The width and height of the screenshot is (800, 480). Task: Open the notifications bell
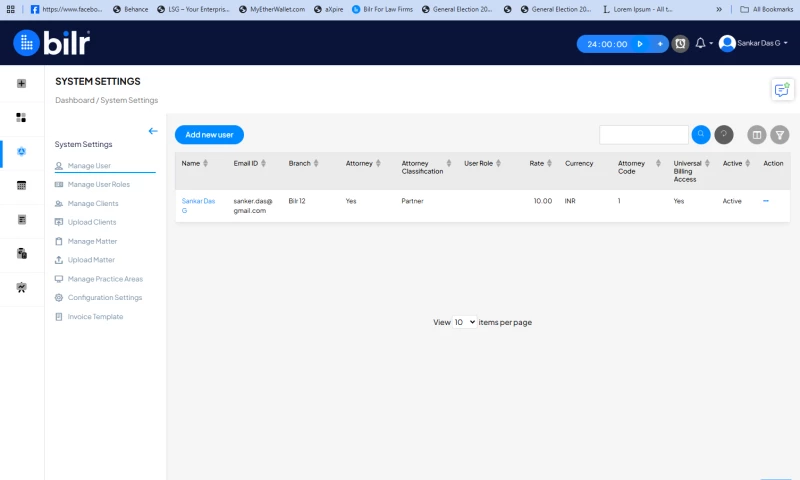(x=701, y=43)
